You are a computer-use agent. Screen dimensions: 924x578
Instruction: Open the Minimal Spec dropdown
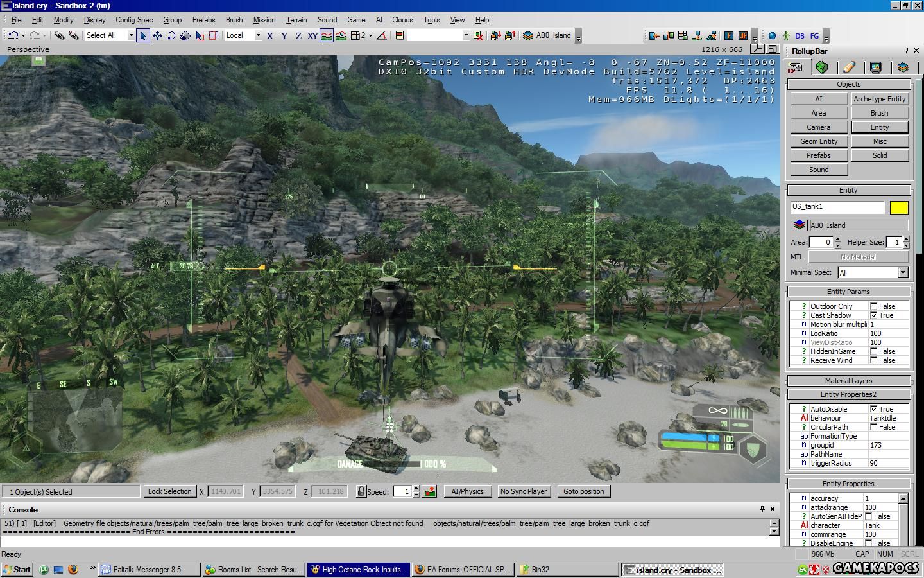pos(903,273)
